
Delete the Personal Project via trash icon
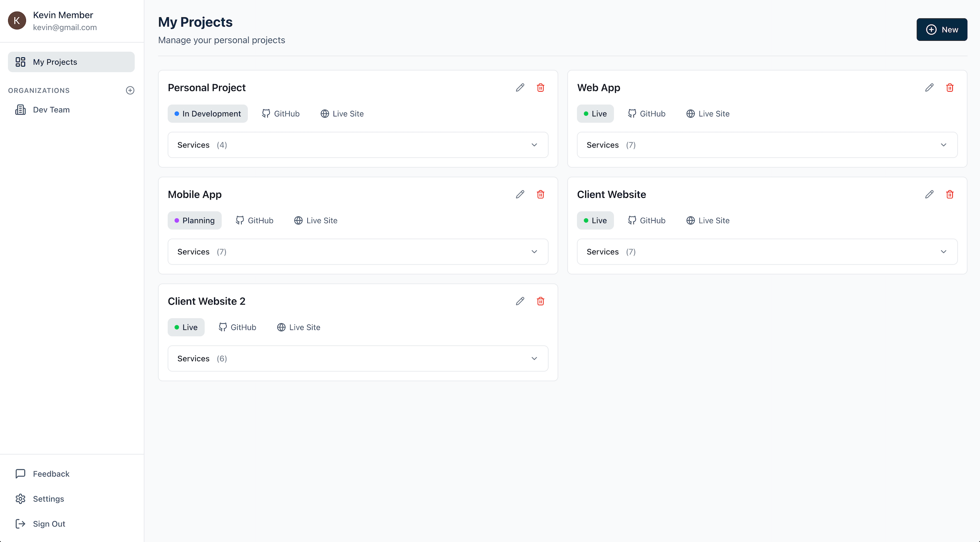(541, 88)
